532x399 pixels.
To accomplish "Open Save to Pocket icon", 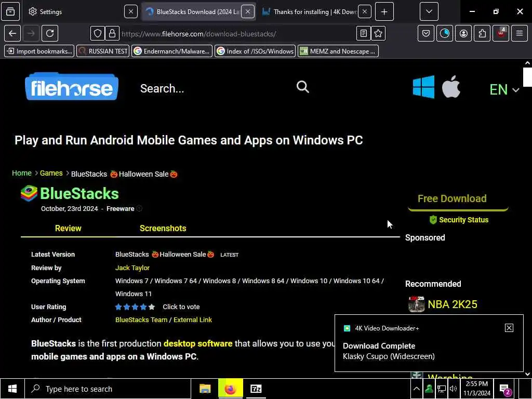I will 426,33.
